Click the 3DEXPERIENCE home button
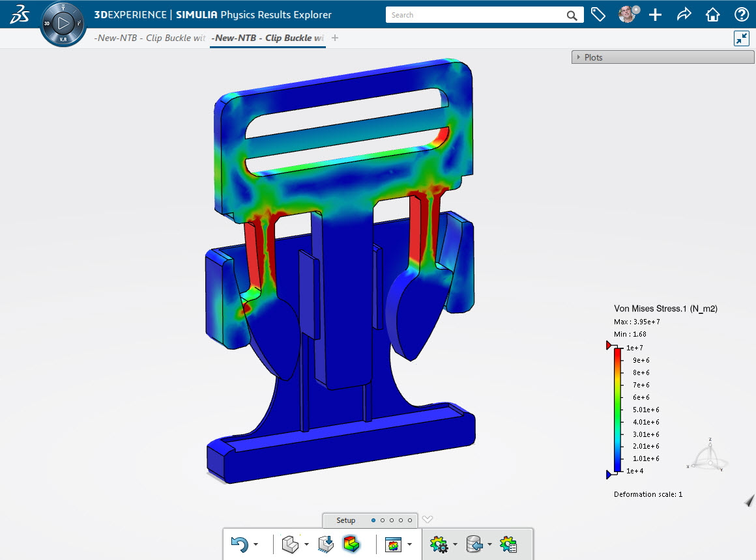The image size is (756, 560). 712,14
